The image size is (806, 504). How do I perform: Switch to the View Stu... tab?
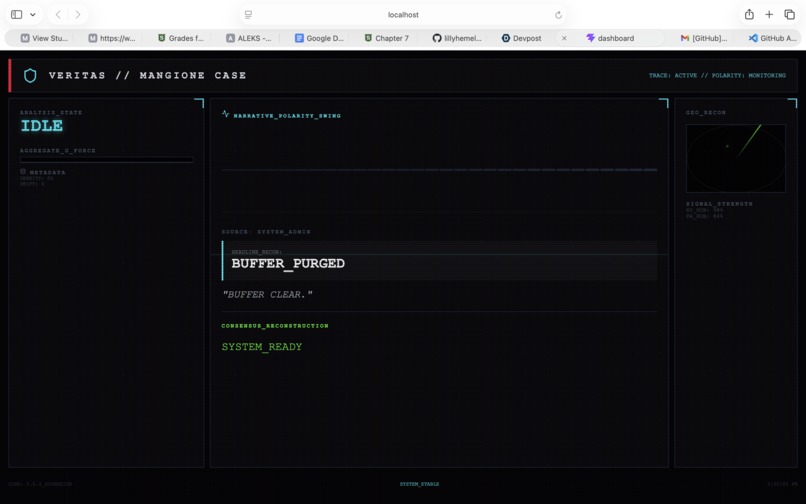(44, 38)
